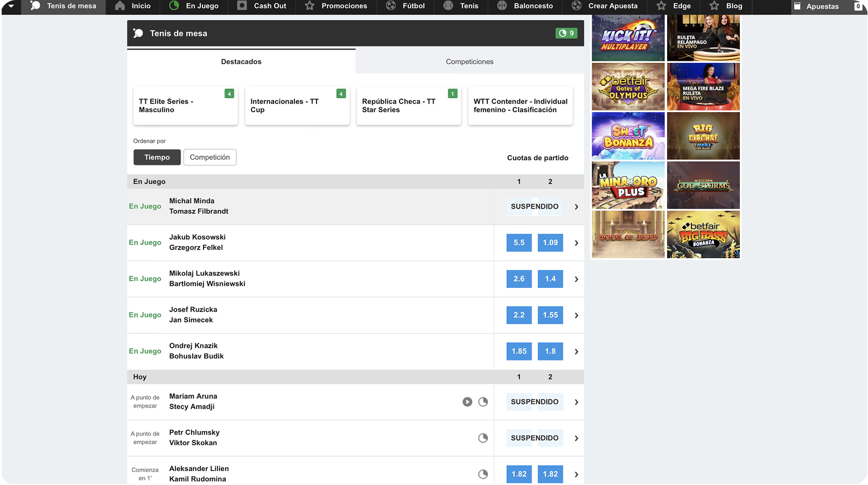868x485 pixels.
Task: Click clock icon in Mariam Aruna row
Action: point(483,402)
